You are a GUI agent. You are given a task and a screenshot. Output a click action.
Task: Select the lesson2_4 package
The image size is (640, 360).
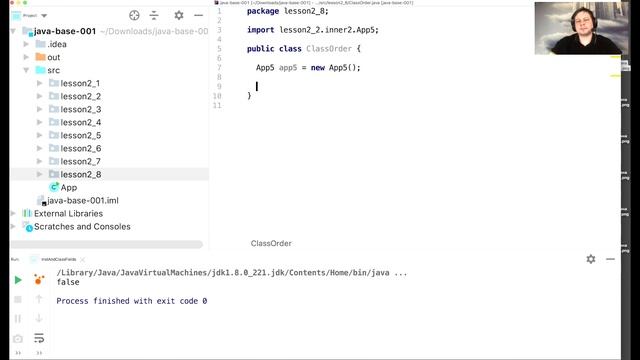coord(81,122)
